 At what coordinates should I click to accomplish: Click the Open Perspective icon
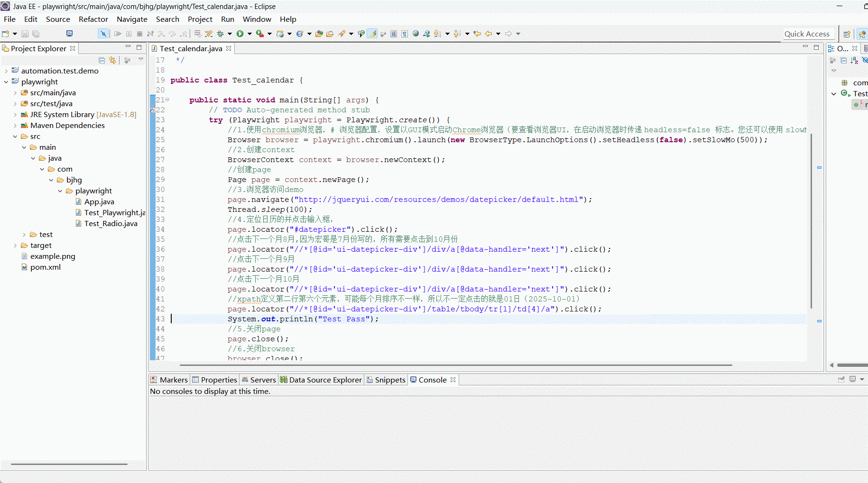847,34
